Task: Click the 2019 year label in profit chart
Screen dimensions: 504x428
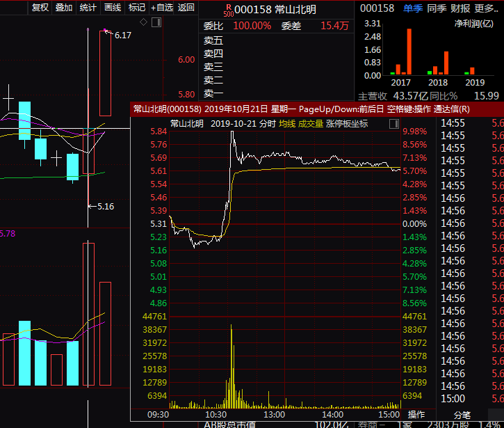Action: click(x=475, y=82)
